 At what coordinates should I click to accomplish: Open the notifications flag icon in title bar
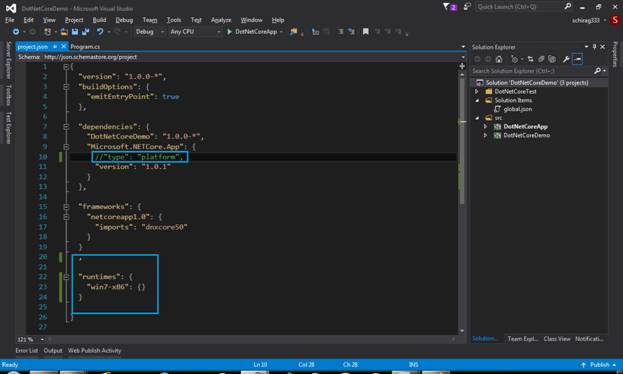coord(450,7)
